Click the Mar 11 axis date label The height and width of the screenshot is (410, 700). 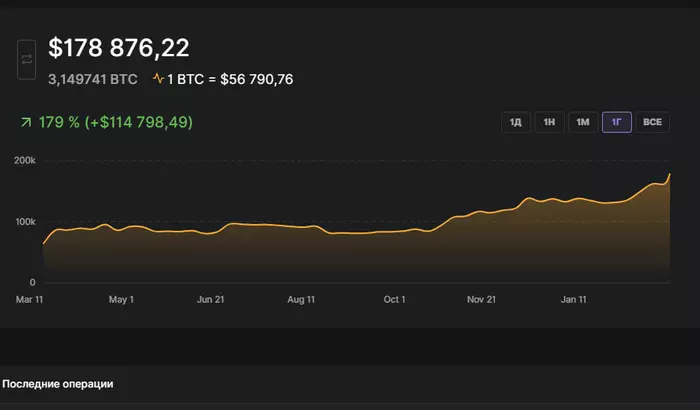(29, 299)
